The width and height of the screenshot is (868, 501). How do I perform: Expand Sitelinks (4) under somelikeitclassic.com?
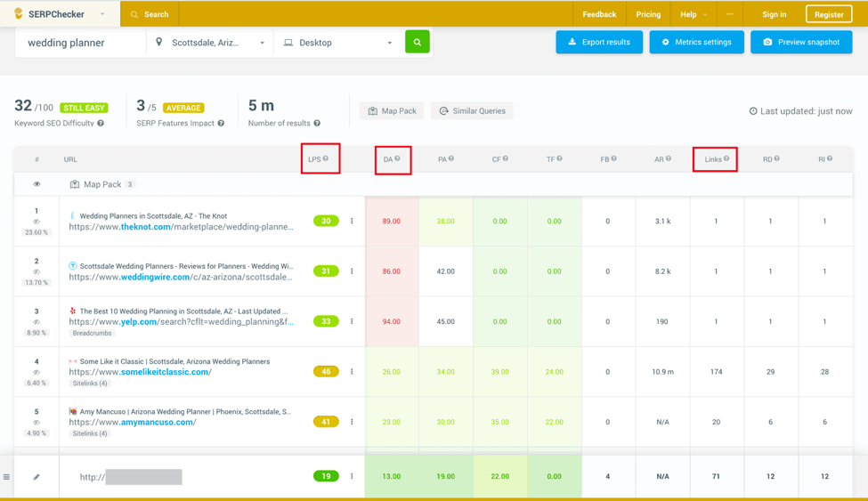click(90, 383)
